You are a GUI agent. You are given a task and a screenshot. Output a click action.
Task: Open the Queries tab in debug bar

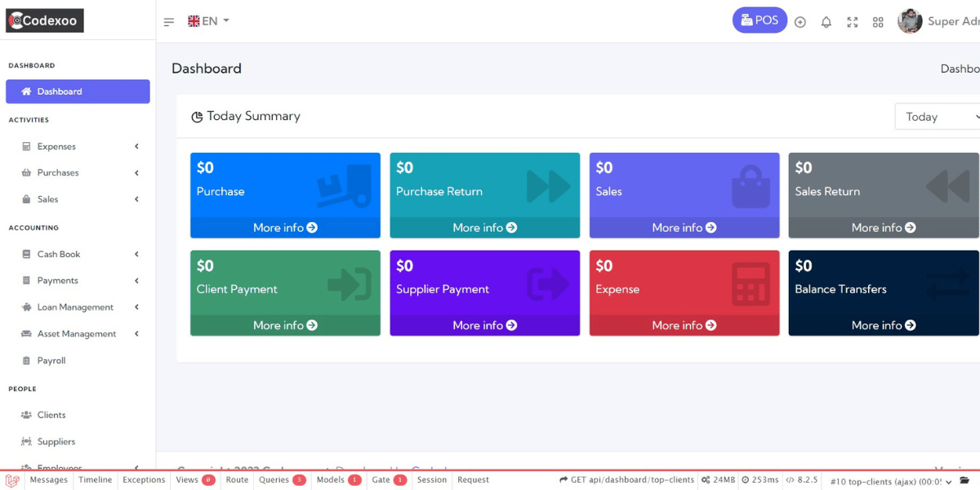click(276, 480)
